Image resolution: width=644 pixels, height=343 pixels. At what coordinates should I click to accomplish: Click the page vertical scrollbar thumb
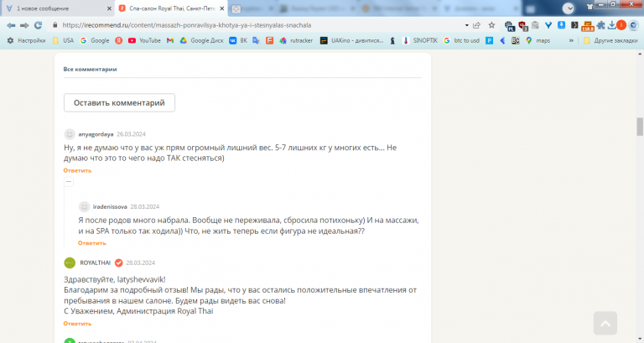tap(640, 127)
